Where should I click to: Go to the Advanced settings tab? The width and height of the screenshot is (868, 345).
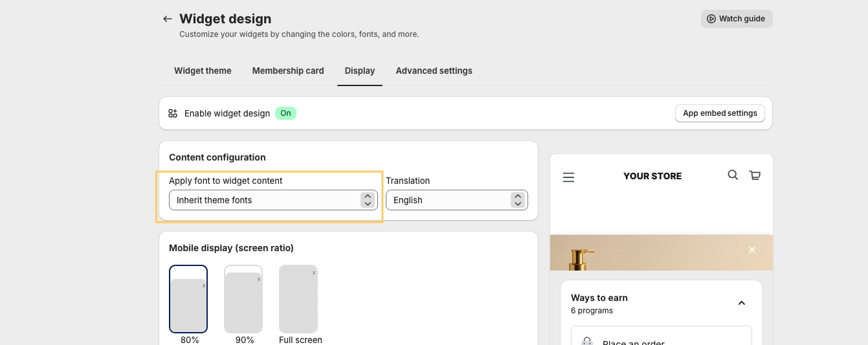pos(434,71)
